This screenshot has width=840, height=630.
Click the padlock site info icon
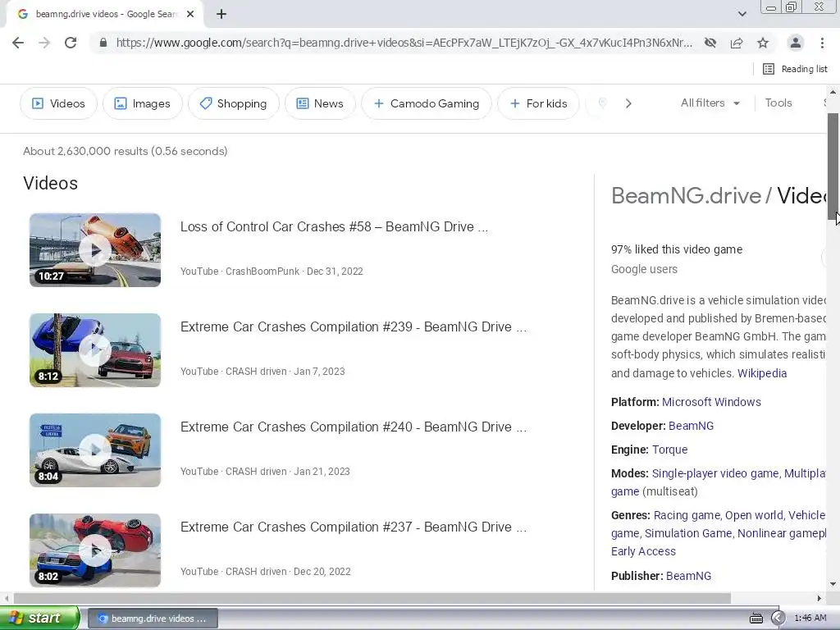click(103, 43)
